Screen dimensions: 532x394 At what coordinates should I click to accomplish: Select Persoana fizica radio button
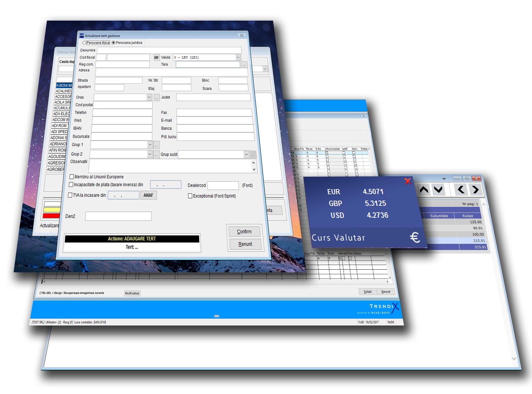click(x=84, y=43)
